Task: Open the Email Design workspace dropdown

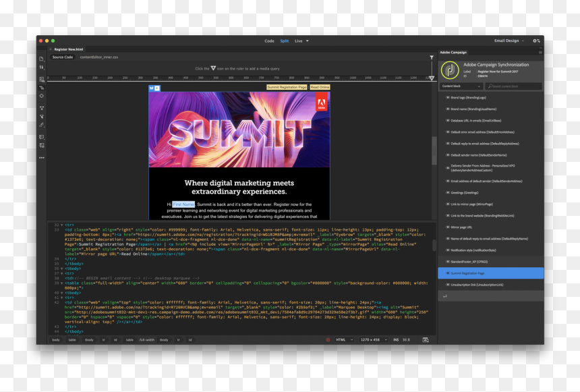Action: click(509, 40)
